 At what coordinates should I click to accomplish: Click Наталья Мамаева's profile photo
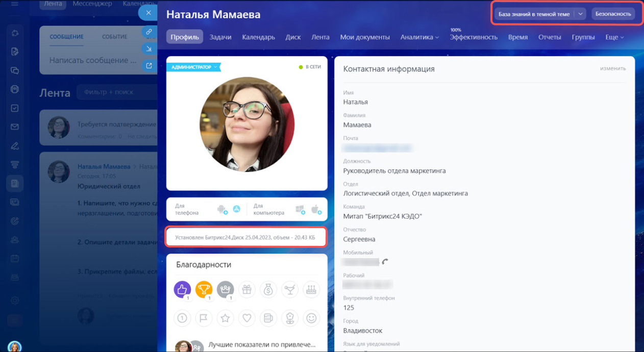pyautogui.click(x=247, y=124)
